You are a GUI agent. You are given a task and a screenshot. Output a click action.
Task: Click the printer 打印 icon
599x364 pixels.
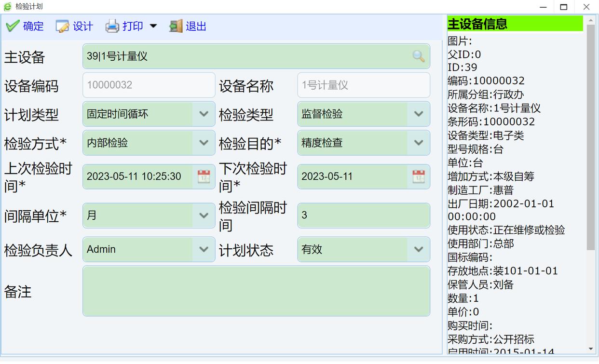(x=112, y=26)
